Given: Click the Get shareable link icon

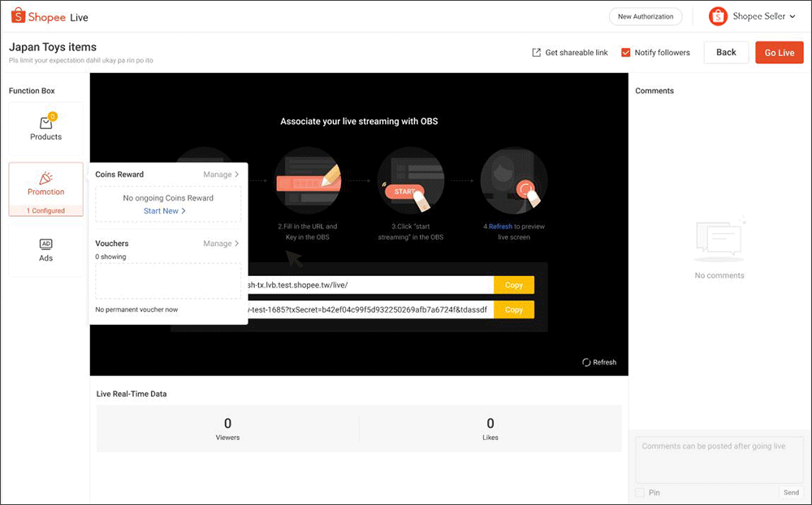Looking at the screenshot, I should tap(536, 52).
